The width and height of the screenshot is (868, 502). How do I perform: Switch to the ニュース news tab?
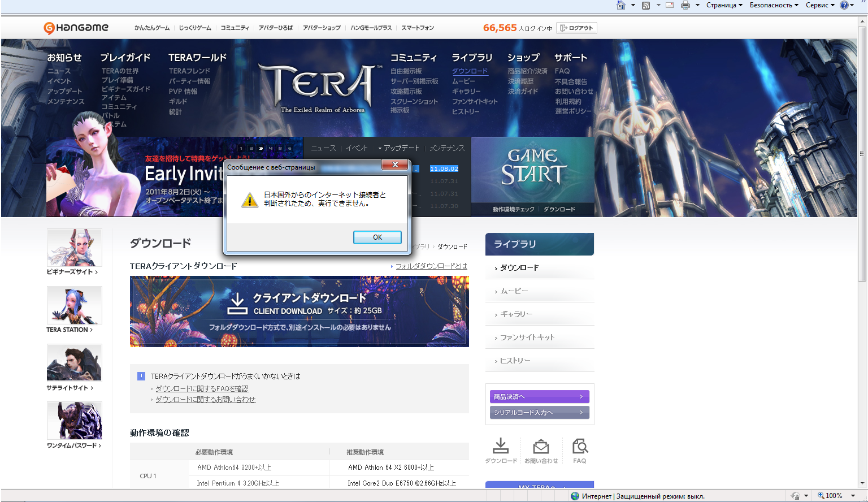coord(323,148)
